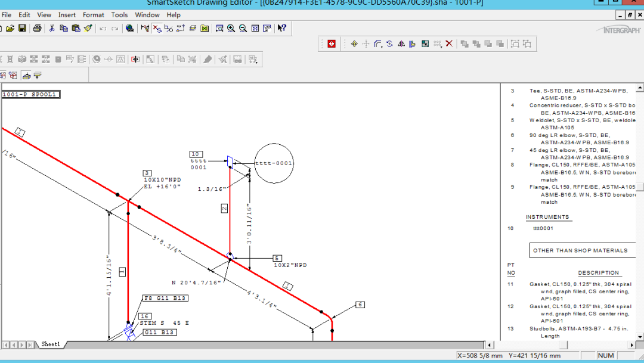Print the drawing using the printer icon
Viewport: 644px width, 363px height.
coord(38,28)
